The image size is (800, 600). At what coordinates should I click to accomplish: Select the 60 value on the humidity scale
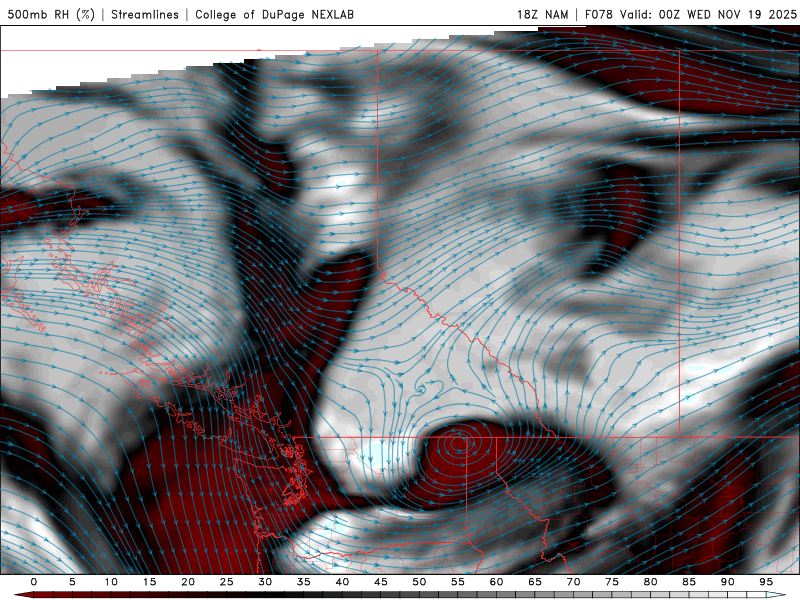[x=496, y=582]
